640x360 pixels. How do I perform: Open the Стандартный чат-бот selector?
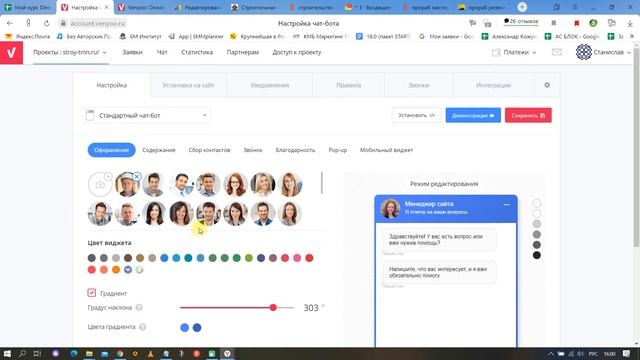click(x=147, y=116)
